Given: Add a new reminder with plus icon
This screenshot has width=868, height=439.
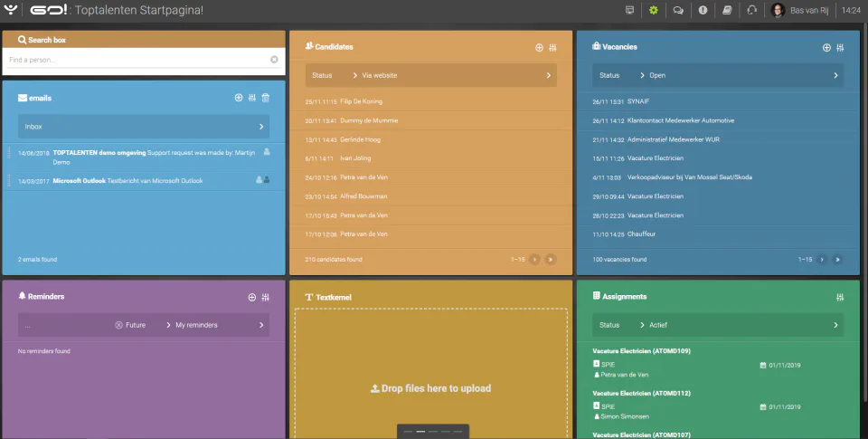Looking at the screenshot, I should pyautogui.click(x=252, y=297).
